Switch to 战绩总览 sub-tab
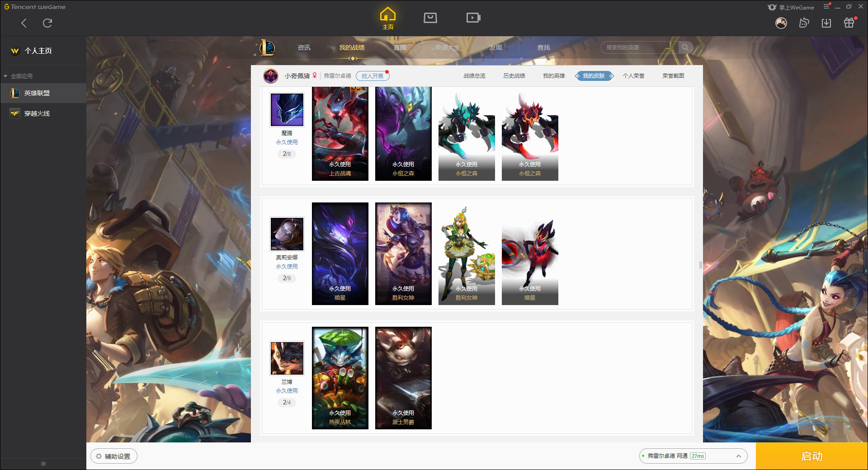 (x=474, y=76)
